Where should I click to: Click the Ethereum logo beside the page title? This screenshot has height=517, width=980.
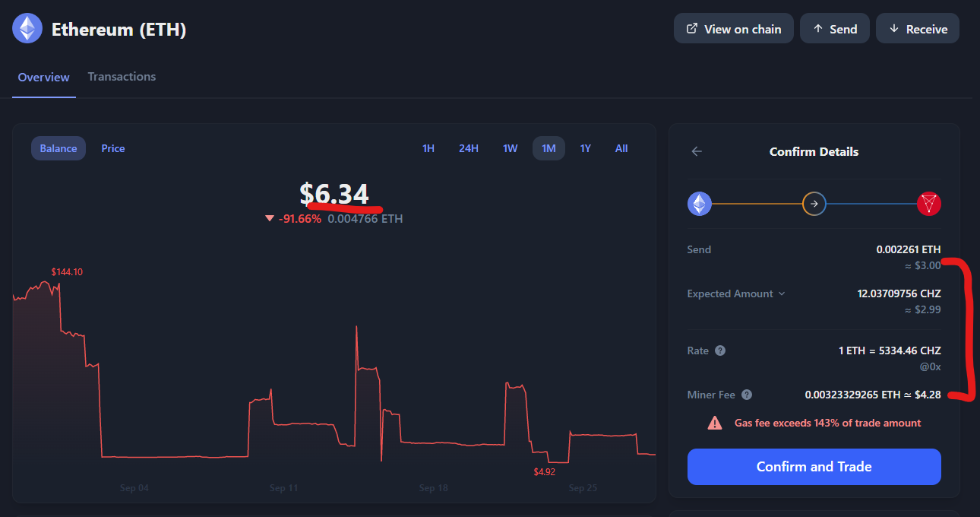tap(27, 29)
